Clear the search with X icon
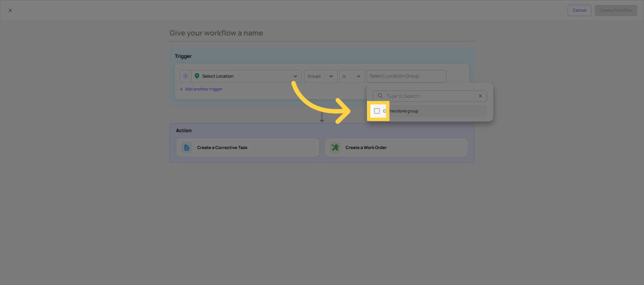 point(480,96)
